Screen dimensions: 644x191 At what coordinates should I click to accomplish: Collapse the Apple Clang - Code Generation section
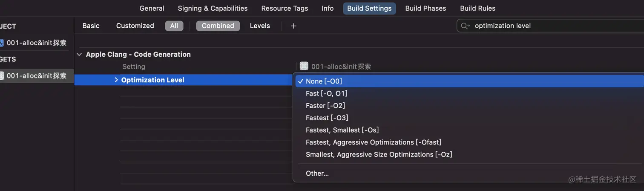pos(79,55)
